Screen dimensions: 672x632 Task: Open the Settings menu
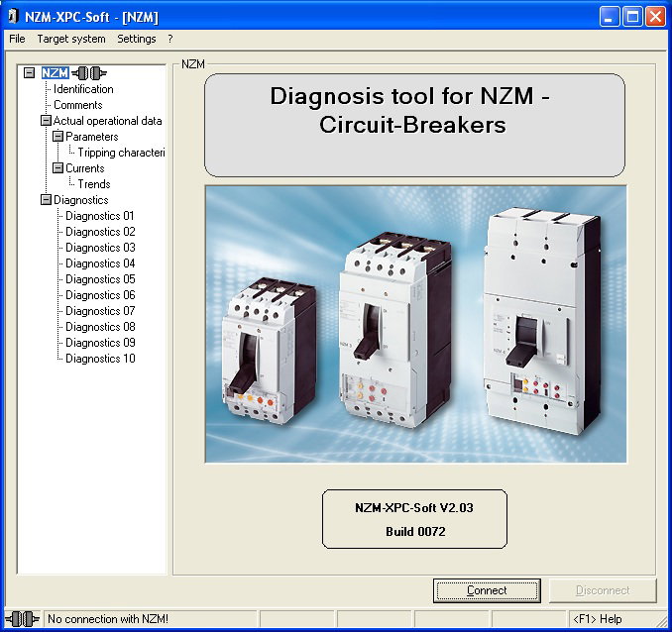(137, 39)
